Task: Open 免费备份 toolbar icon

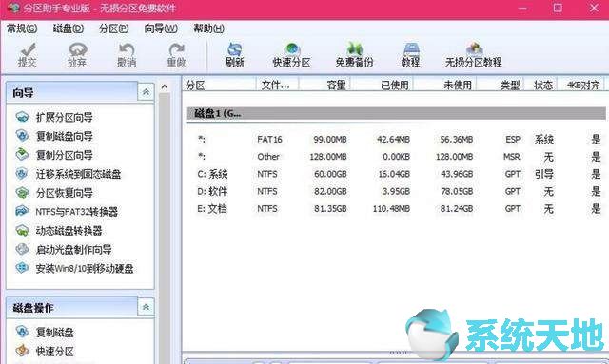Action: (354, 55)
